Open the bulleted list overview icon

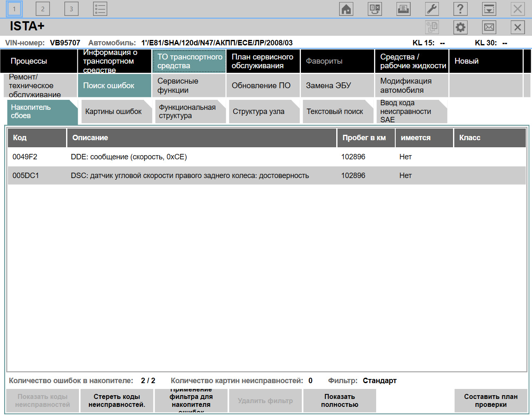click(x=100, y=9)
